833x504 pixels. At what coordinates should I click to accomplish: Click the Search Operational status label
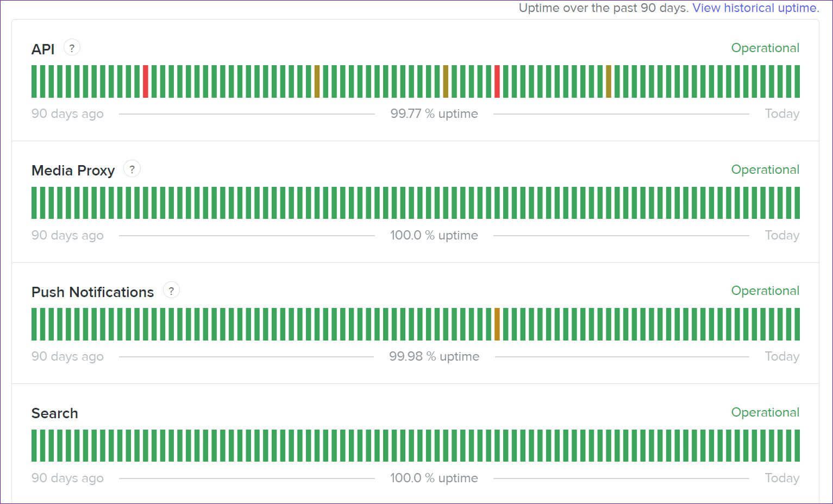coord(765,412)
